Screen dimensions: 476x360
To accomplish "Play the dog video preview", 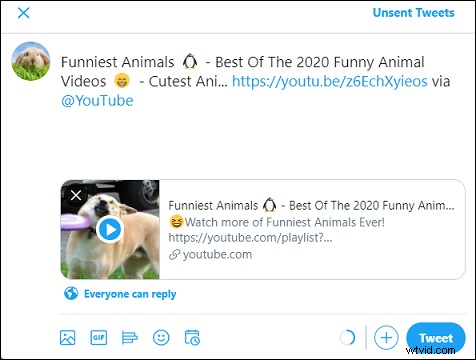I will pyautogui.click(x=110, y=229).
